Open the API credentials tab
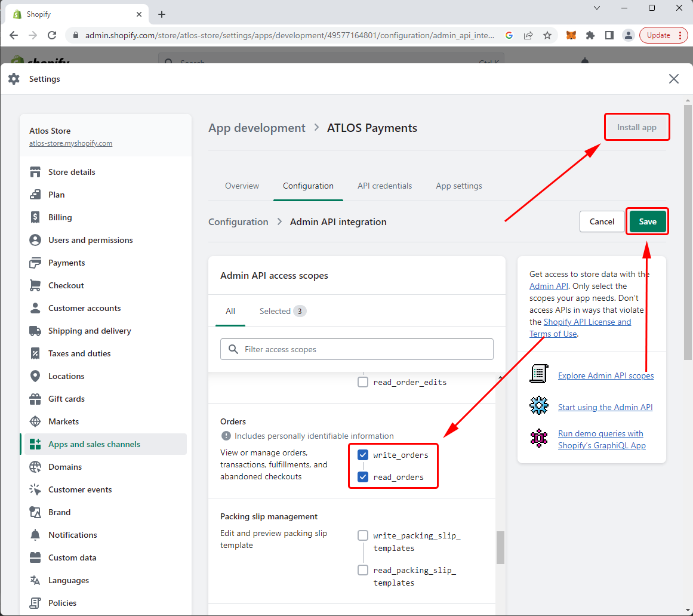The width and height of the screenshot is (693, 616). [x=384, y=186]
